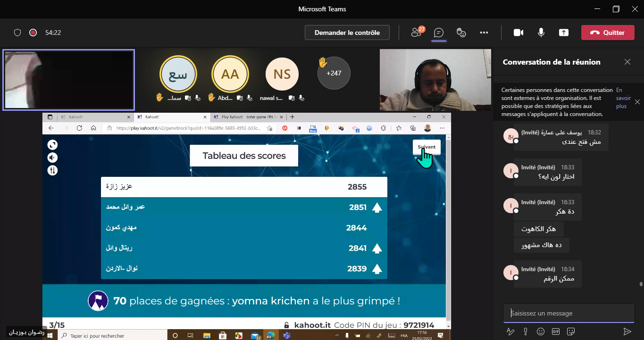Toggle the camera in Teams
644x340 pixels.
519,33
